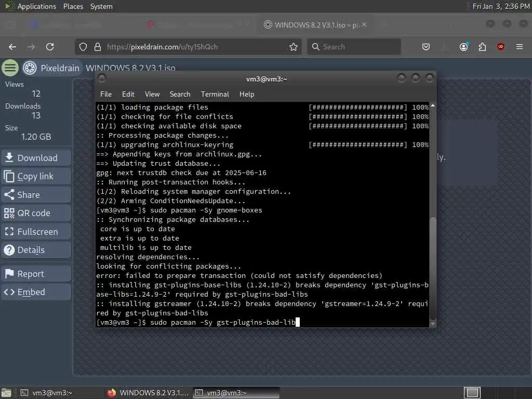Select the active vm3@vm3 terminal taskbar entry

point(236,393)
